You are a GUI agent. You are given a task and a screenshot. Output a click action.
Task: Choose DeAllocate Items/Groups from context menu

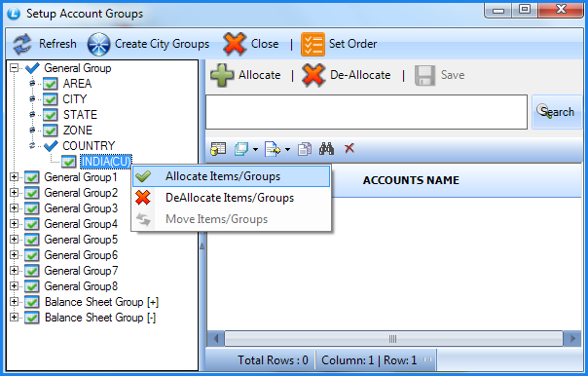tap(231, 198)
